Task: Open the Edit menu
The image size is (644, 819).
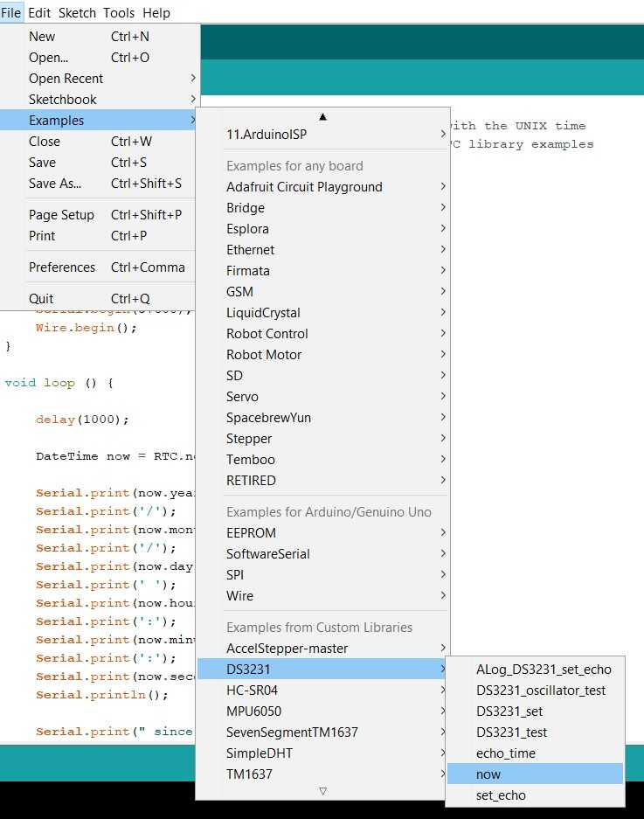Action: coord(39,13)
